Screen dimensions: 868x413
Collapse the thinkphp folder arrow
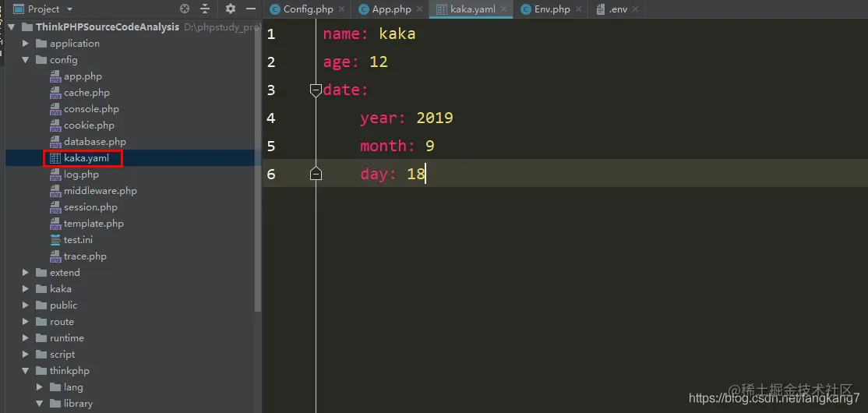pyautogui.click(x=26, y=371)
